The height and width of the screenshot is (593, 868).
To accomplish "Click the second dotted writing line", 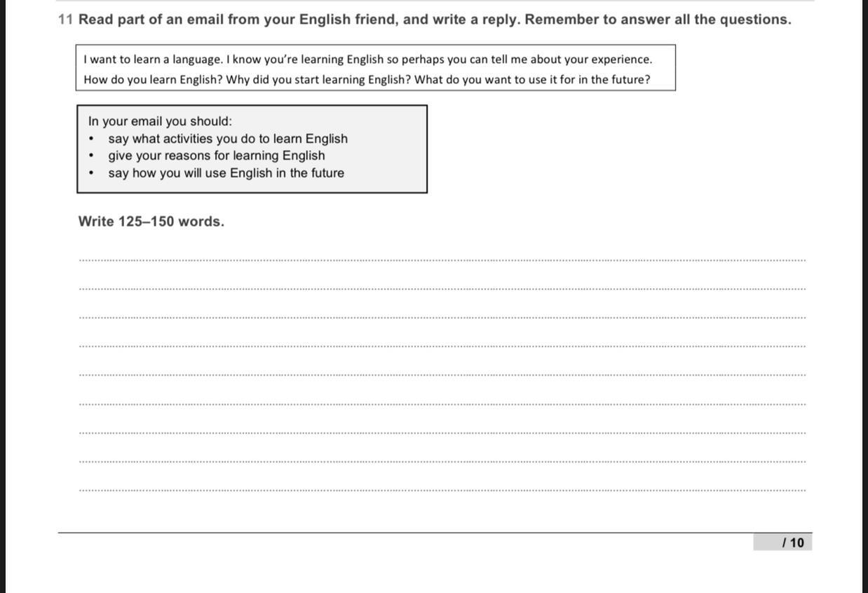I will (442, 289).
